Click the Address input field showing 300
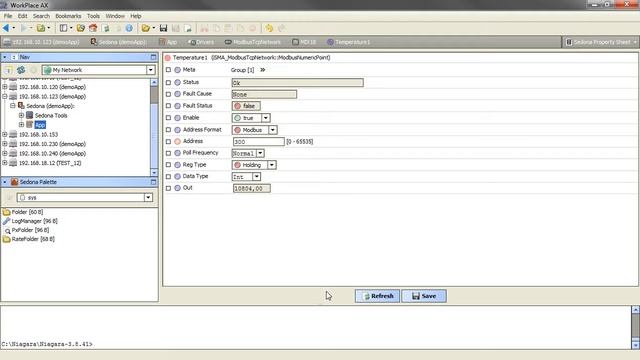Screen dimensions: 640x360 [x=258, y=142]
